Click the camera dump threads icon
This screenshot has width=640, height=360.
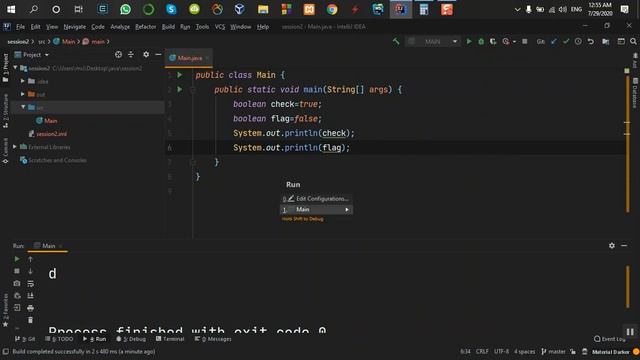(x=17, y=283)
